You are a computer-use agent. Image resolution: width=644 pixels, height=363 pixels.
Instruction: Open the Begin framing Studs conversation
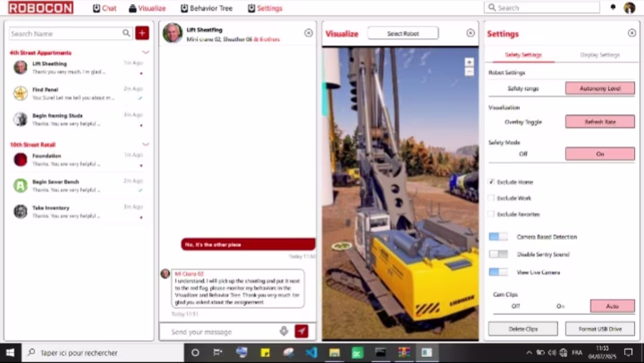pos(78,119)
